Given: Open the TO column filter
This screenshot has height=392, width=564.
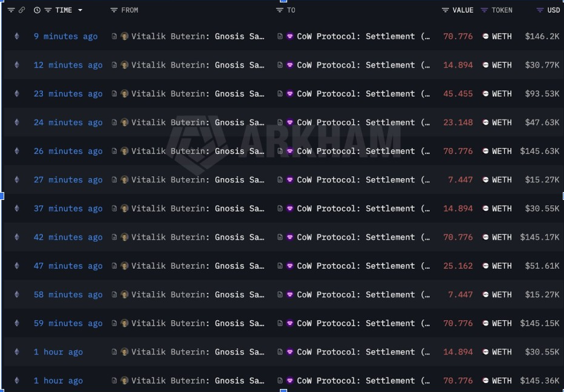Looking at the screenshot, I should 279,10.
